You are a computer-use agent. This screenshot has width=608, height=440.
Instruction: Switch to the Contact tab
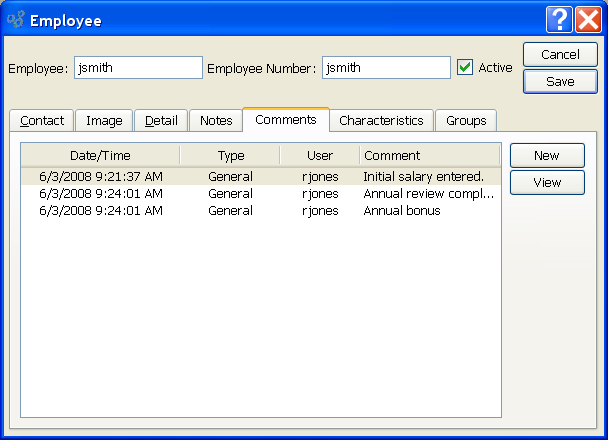click(x=41, y=121)
